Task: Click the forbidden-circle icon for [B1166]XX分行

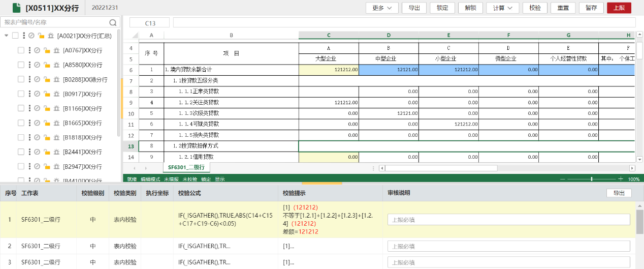Action: 37,108
